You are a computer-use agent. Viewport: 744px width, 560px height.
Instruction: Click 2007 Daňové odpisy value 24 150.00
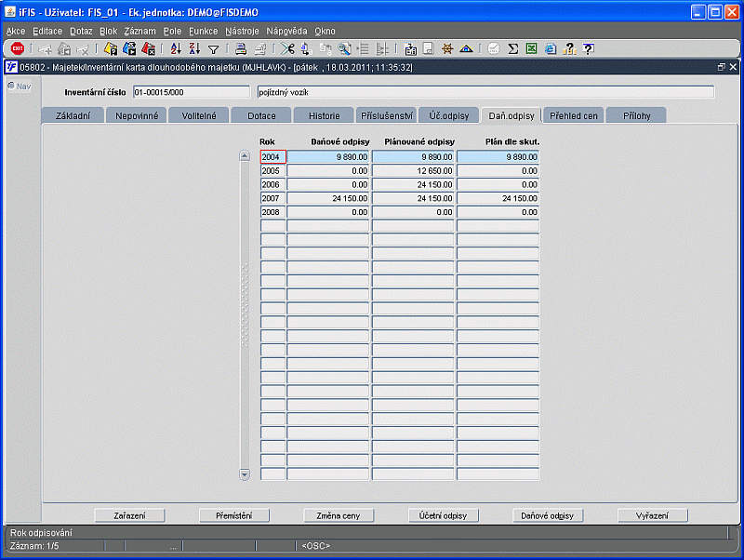(328, 198)
